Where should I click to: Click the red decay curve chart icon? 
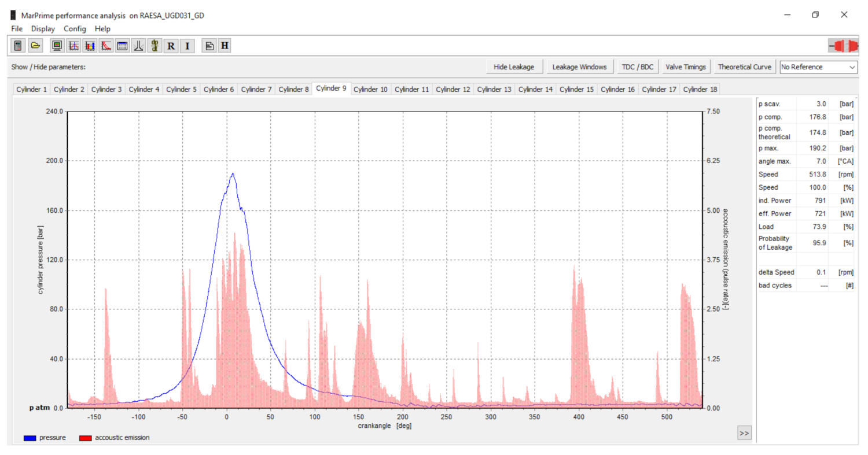click(x=106, y=46)
